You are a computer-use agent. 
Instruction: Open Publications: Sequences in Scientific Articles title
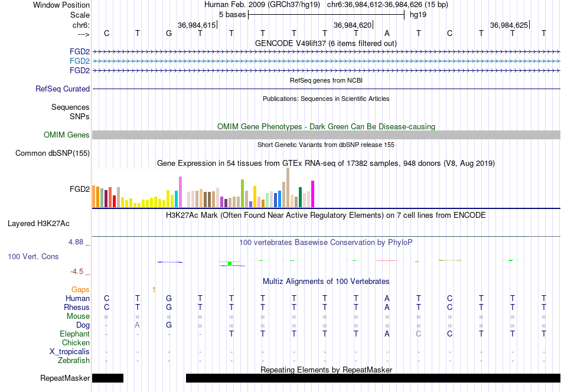pos(326,99)
